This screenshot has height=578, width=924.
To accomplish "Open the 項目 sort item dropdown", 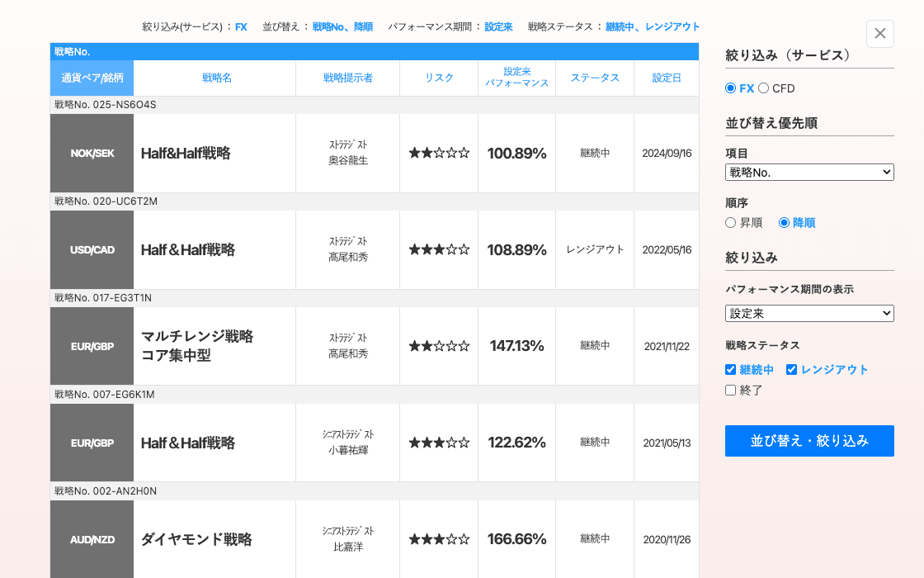I will click(x=809, y=172).
